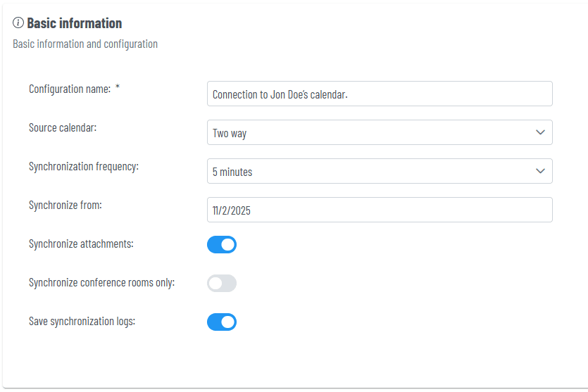Image resolution: width=588 pixels, height=392 pixels.
Task: Click the Configuration name text field
Action: click(379, 94)
